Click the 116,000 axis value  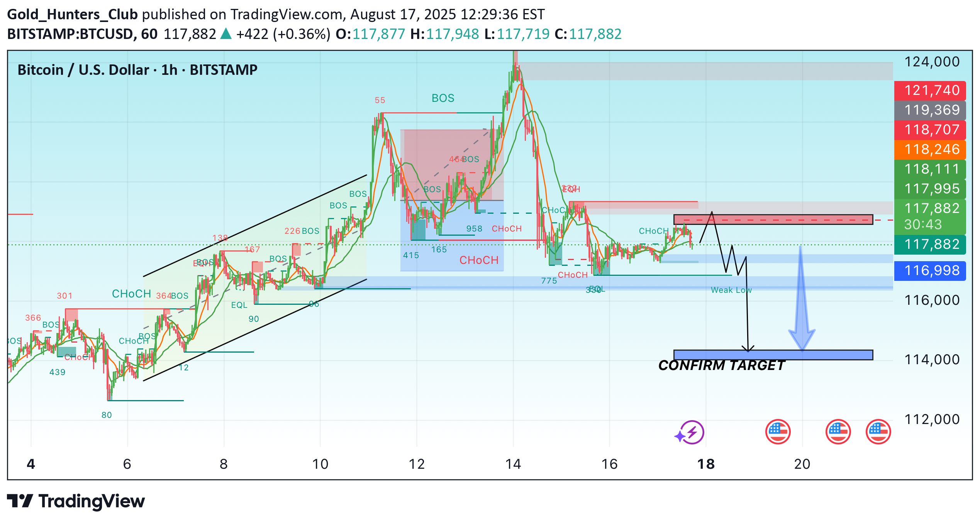[932, 300]
